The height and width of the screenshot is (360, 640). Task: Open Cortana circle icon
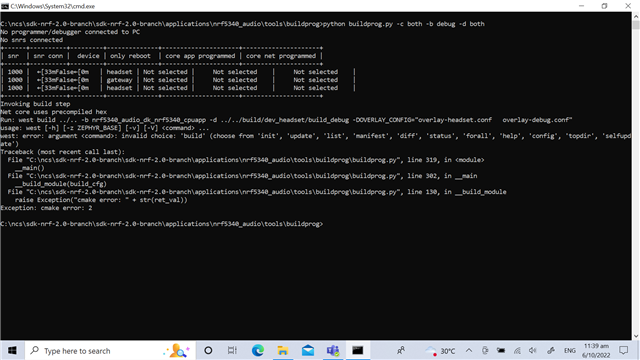click(x=208, y=351)
